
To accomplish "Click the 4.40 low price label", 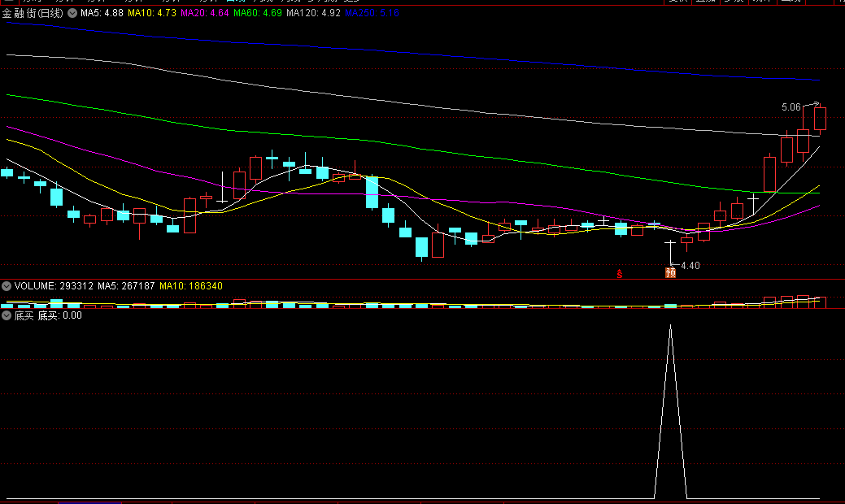I will click(690, 266).
